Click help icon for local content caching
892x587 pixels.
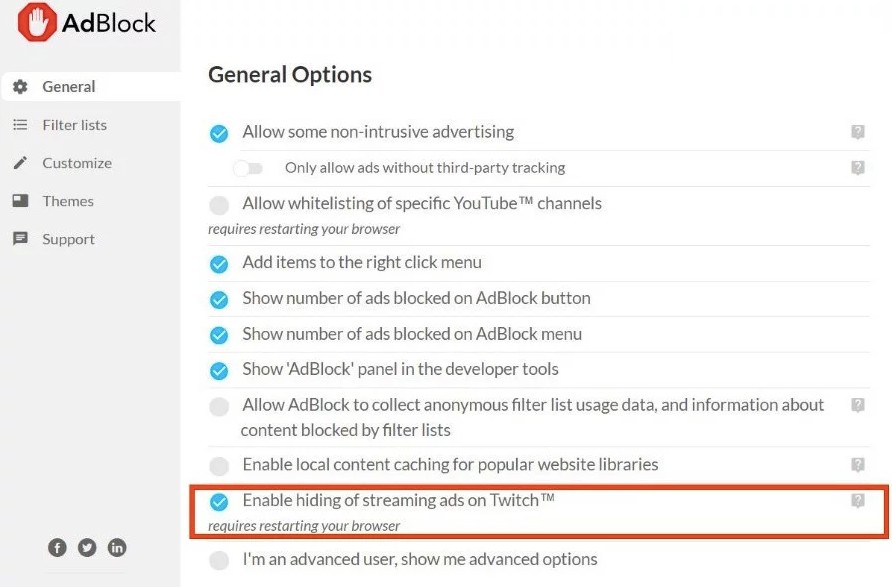pos(857,465)
